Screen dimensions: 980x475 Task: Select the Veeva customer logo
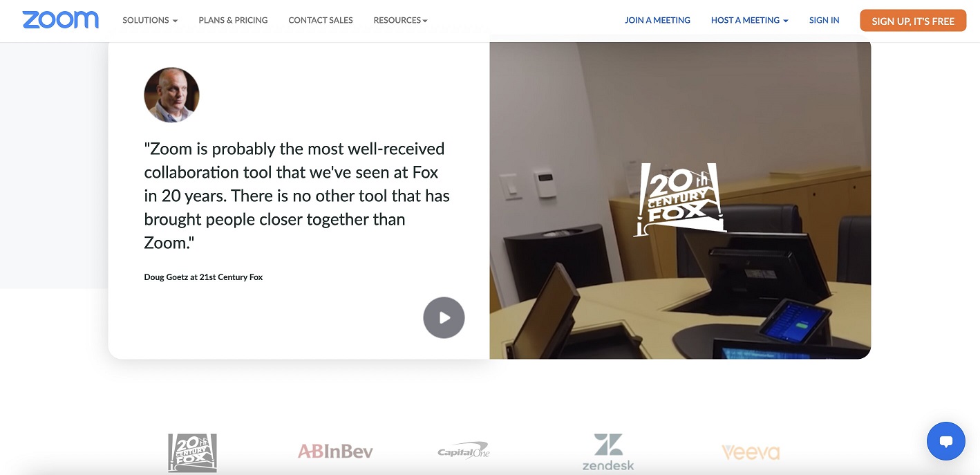pos(751,453)
